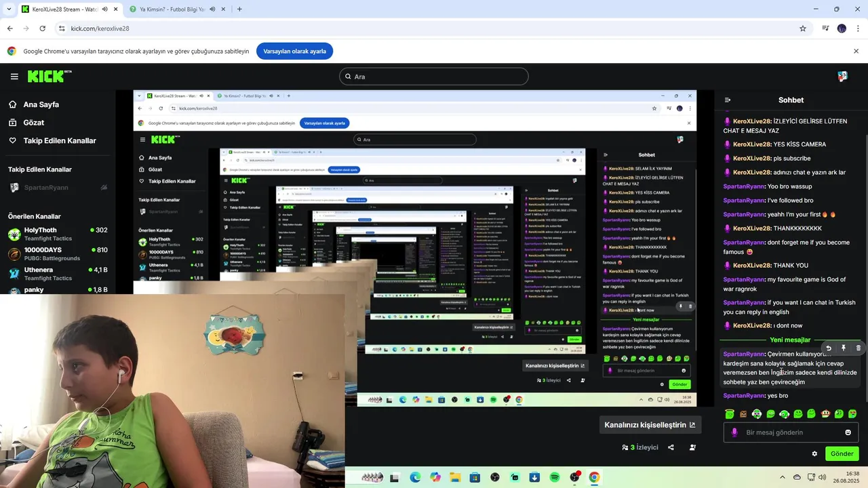Click the Yeni mesajlar divider label
This screenshot has height=488, width=868.
tap(790, 340)
